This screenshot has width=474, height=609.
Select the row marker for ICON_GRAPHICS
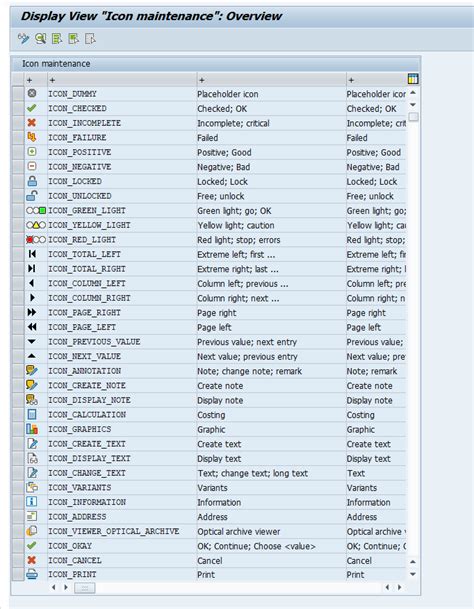(x=18, y=429)
